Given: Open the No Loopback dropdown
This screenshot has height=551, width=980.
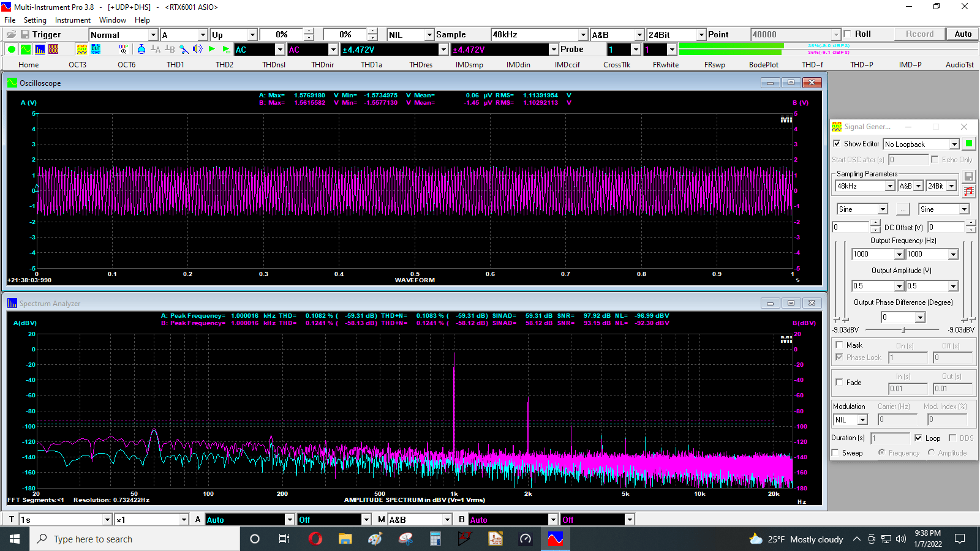Looking at the screenshot, I should pyautogui.click(x=954, y=144).
